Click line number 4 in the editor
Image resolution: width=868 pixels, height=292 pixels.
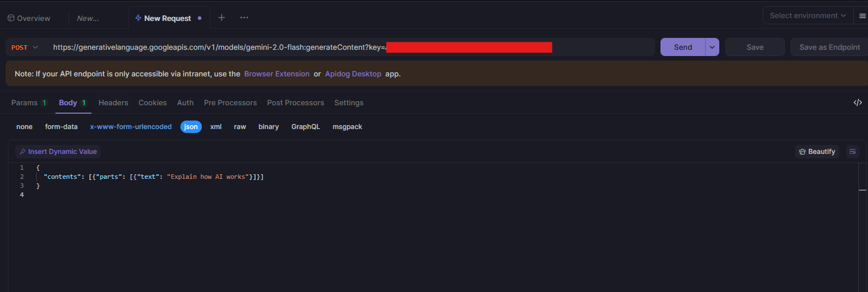pyautogui.click(x=21, y=195)
